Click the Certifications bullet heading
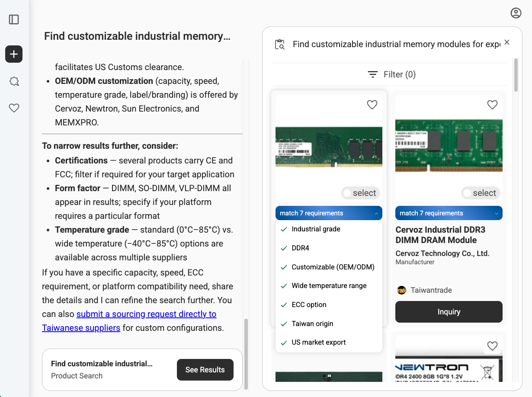The width and height of the screenshot is (532, 397). (81, 160)
